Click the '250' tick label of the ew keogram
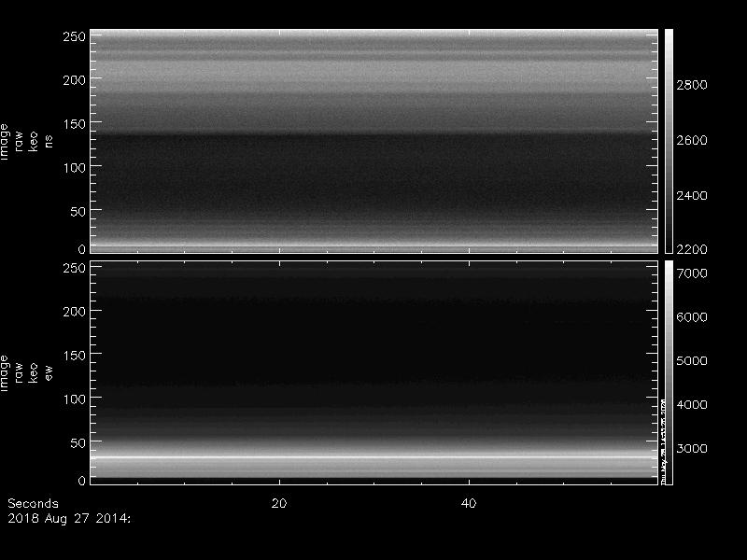 75,268
